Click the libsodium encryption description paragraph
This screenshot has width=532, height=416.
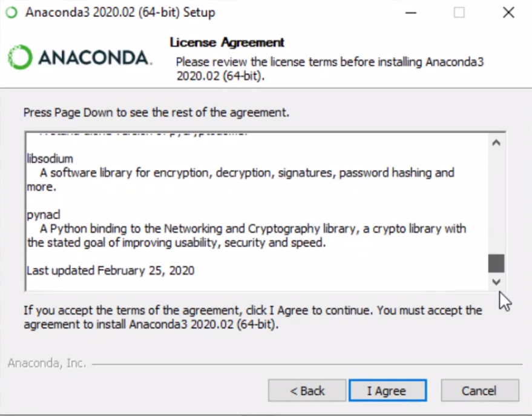point(240,179)
